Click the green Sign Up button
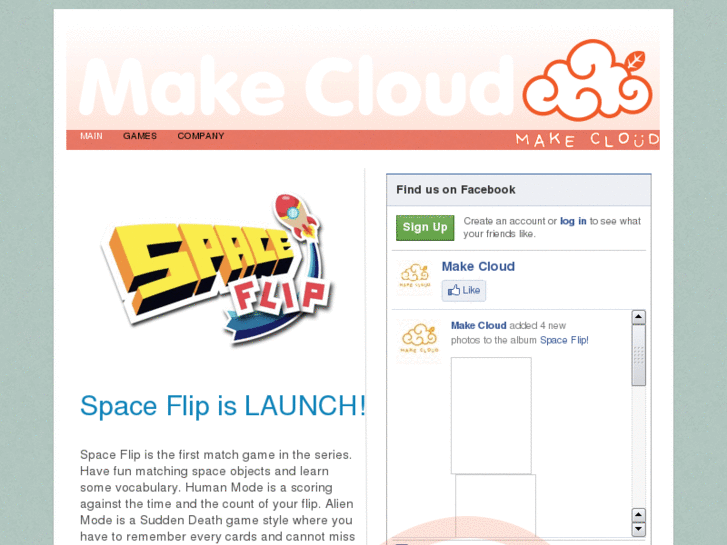Screen dimensions: 727x545 (x=425, y=227)
